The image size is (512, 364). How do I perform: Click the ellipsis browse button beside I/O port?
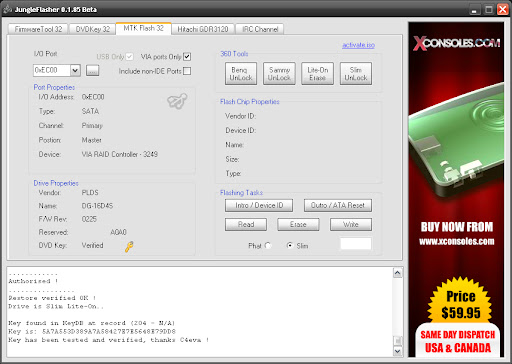click(92, 70)
